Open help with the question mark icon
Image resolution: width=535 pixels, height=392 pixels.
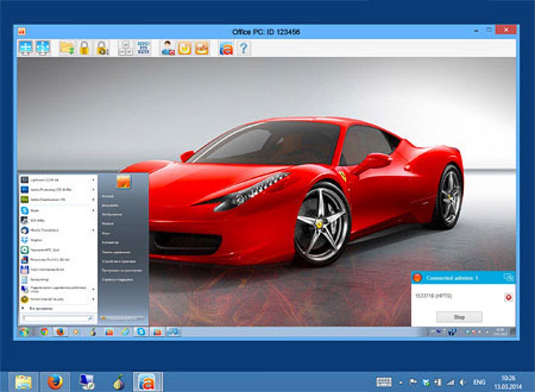click(243, 48)
